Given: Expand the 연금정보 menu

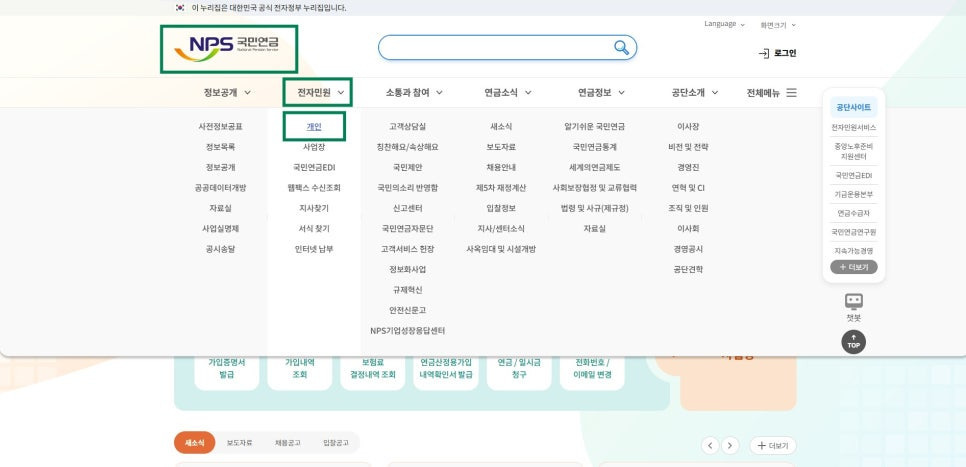Looking at the screenshot, I should 601,92.
